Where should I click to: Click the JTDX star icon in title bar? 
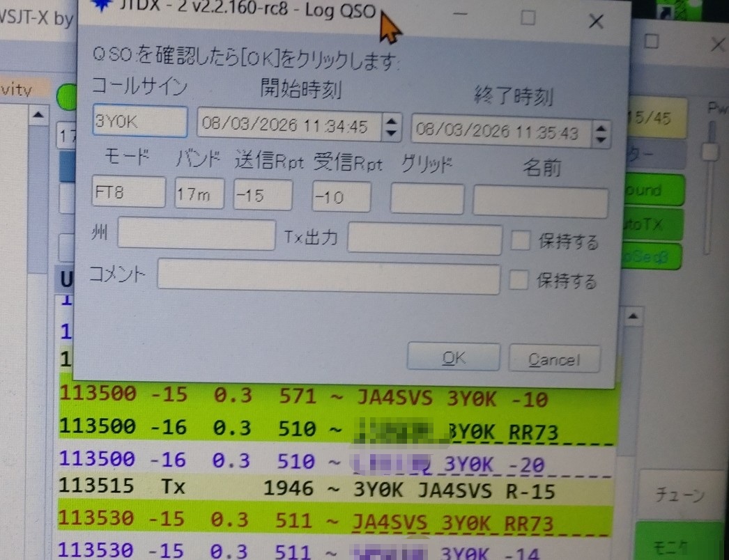point(101,5)
